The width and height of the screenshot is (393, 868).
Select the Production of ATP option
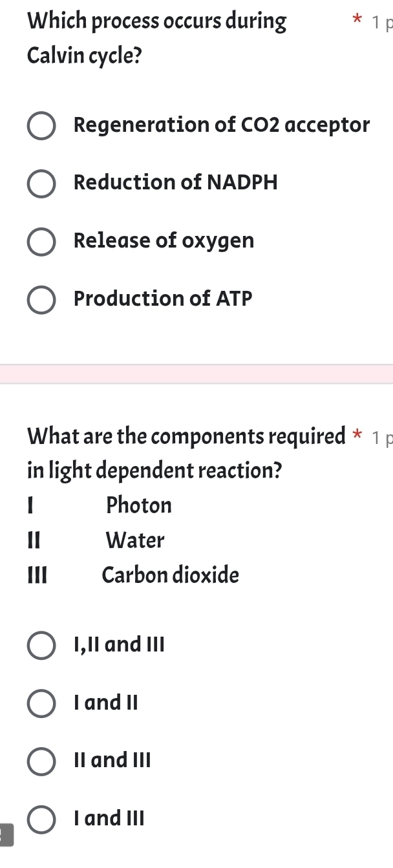41,299
